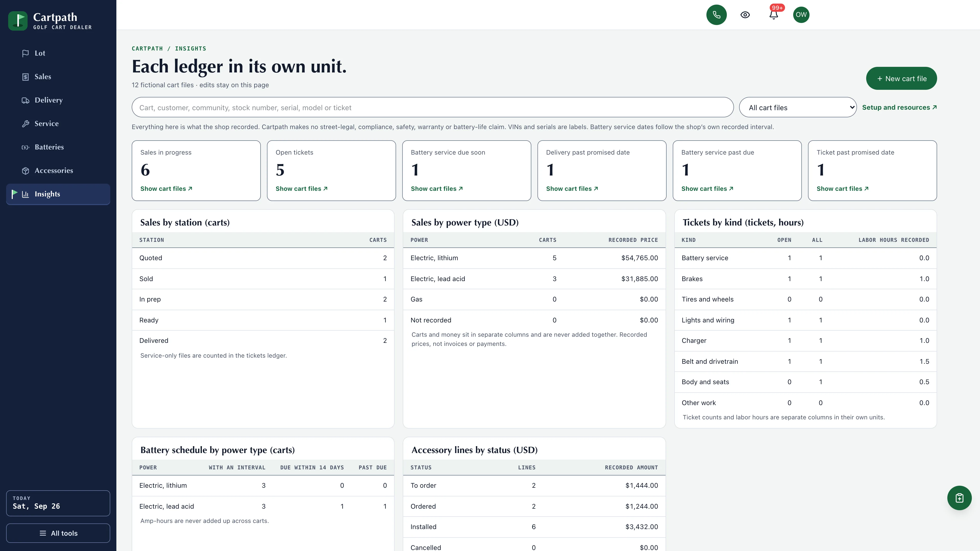Viewport: 980px width, 551px height.
Task: Open the OW user avatar
Action: 801,15
